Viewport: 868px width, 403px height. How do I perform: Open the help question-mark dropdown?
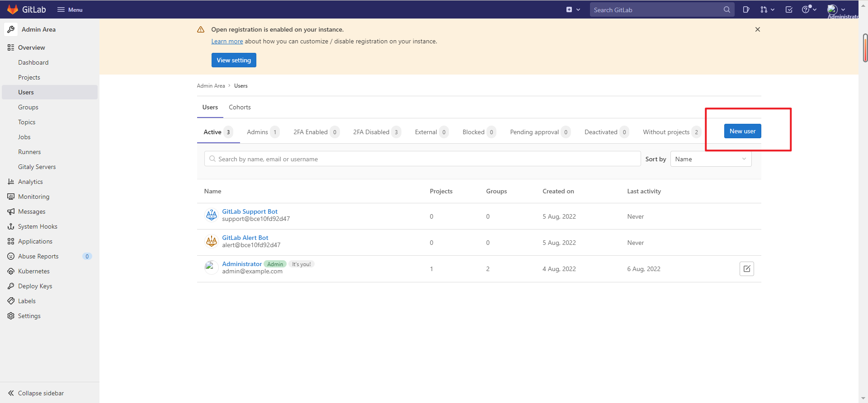coord(809,9)
